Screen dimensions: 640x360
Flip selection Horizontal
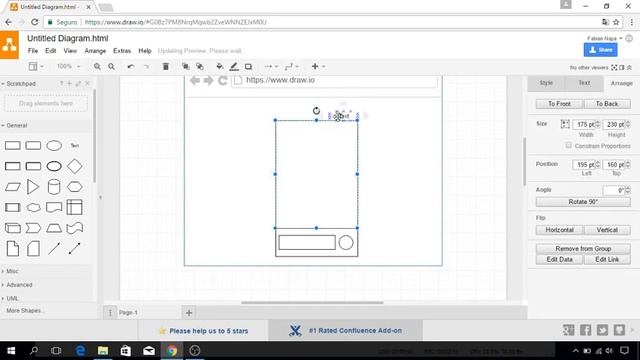pos(559,230)
